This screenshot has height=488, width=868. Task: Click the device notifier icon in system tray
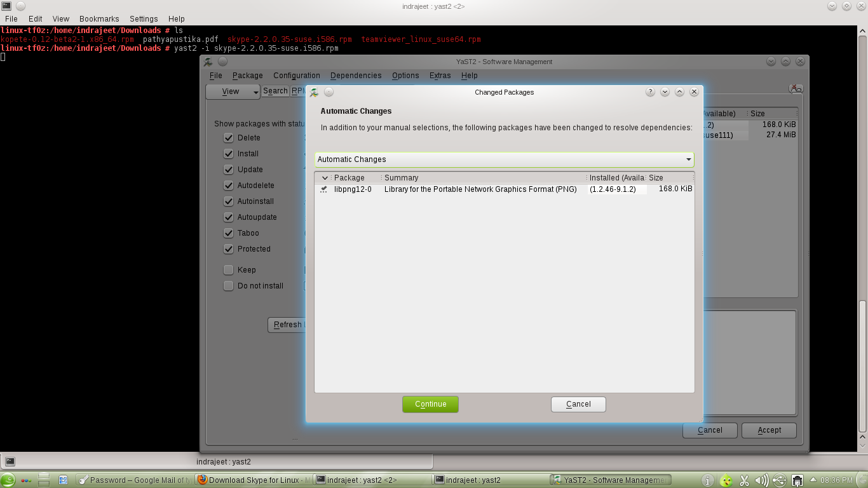[780, 480]
